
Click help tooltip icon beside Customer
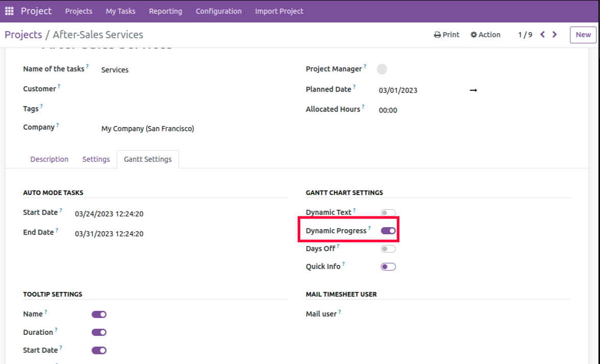[59, 86]
